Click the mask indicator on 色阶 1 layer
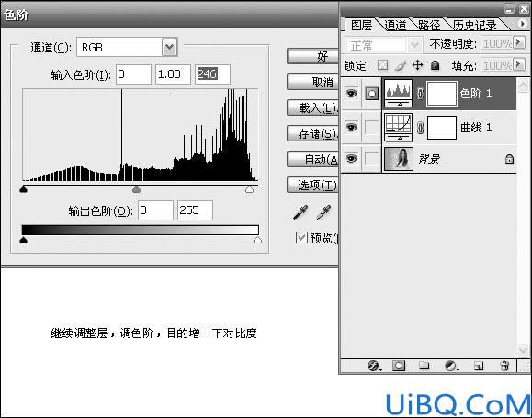 (x=372, y=94)
